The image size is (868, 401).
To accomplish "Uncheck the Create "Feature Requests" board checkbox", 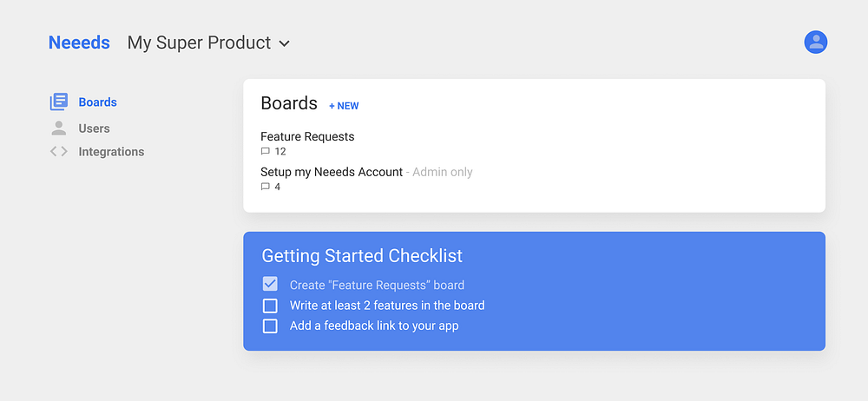I will pos(270,284).
